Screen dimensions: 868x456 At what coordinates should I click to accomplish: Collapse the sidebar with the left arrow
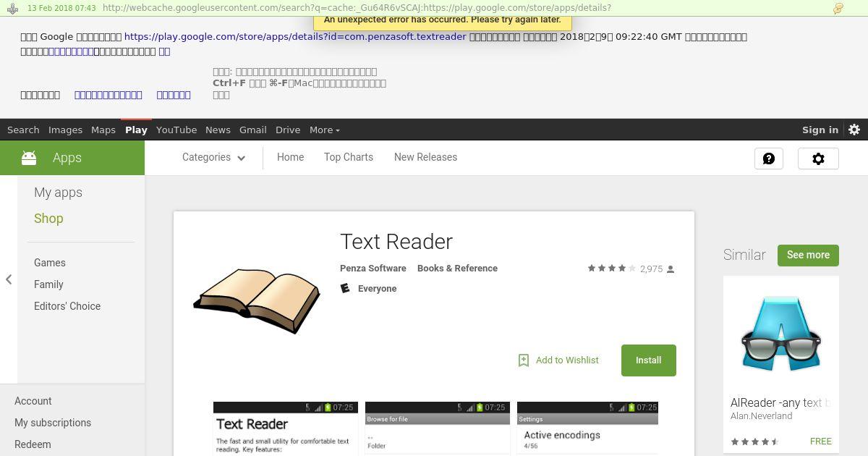point(9,279)
